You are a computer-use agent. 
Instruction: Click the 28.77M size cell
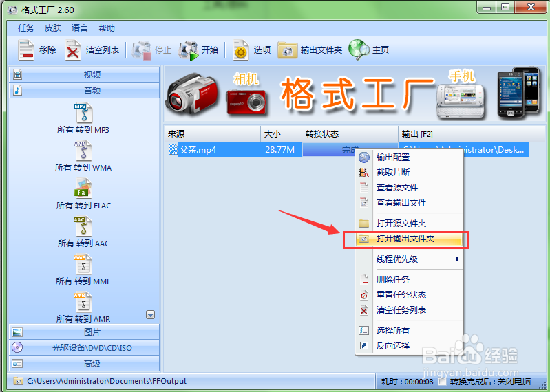[279, 150]
